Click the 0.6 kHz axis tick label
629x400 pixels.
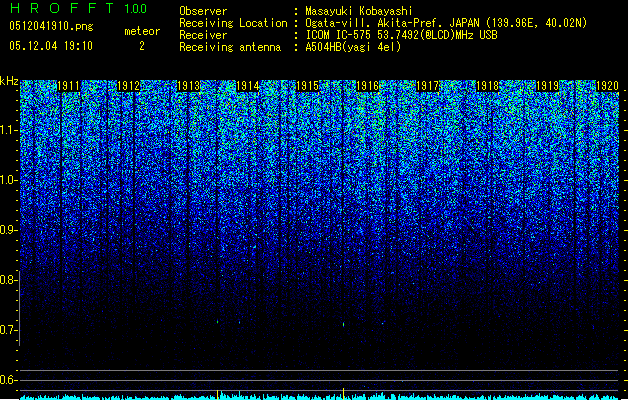pyautogui.click(x=8, y=380)
